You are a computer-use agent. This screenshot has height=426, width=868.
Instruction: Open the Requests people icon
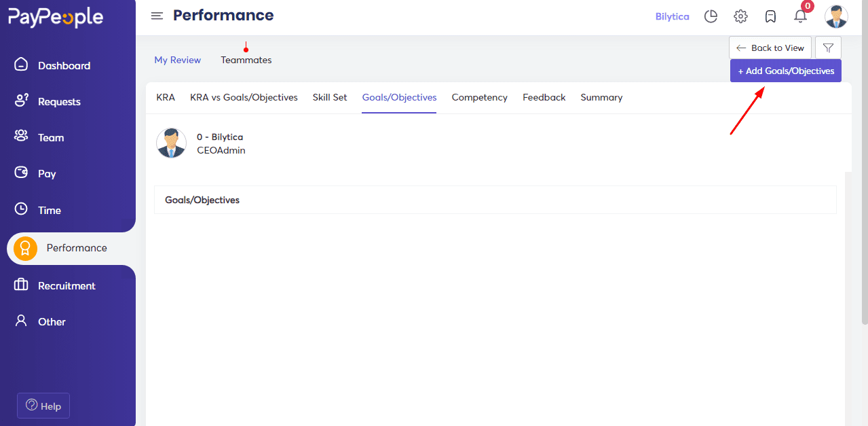(x=22, y=101)
